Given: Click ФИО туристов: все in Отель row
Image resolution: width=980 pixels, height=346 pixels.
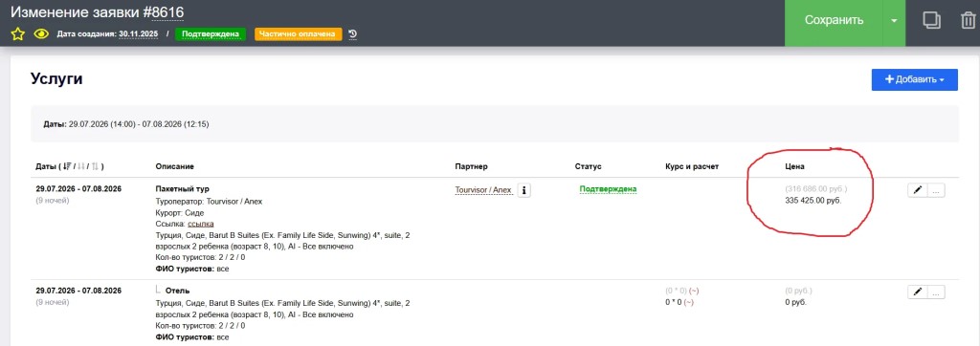Looking at the screenshot, I should click(x=191, y=336).
